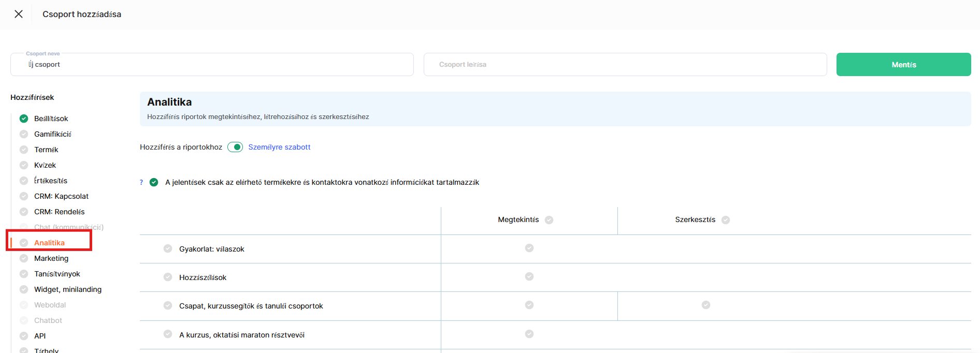This screenshot has width=980, height=353.
Task: Open the Widget, minilanding section
Action: 68,289
